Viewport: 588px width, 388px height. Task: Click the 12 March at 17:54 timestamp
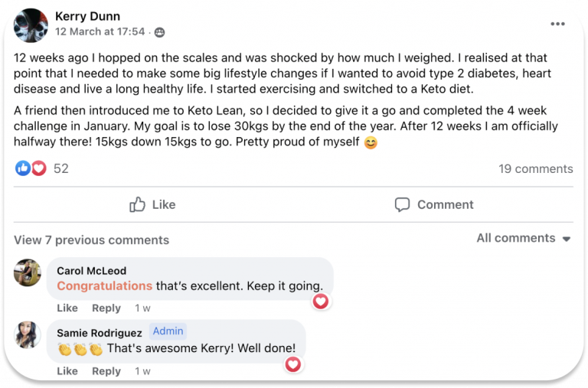(100, 32)
